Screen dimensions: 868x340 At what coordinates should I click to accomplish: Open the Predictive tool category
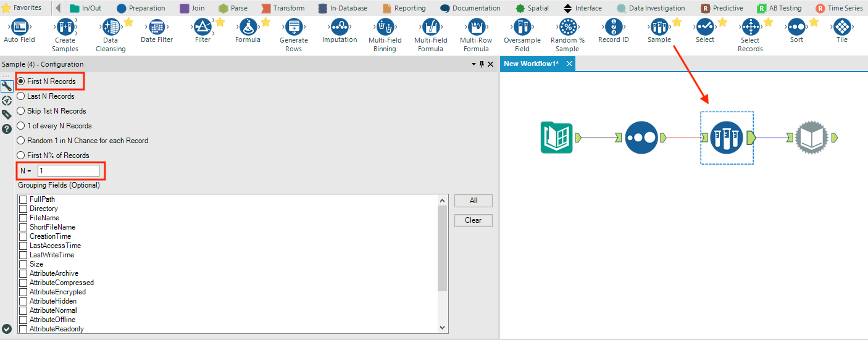pos(722,8)
